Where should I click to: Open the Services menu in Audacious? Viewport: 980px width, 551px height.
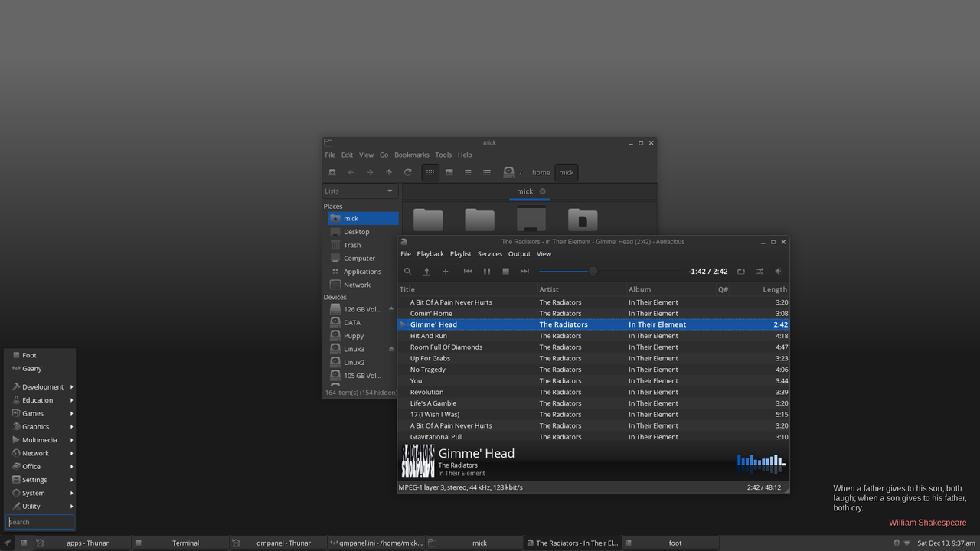(x=490, y=253)
